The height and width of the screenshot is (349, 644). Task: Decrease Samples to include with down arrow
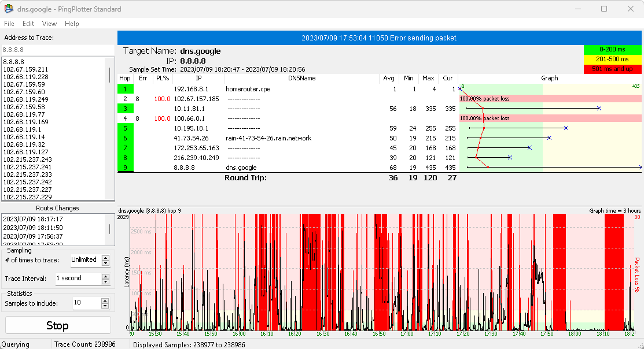tap(105, 306)
